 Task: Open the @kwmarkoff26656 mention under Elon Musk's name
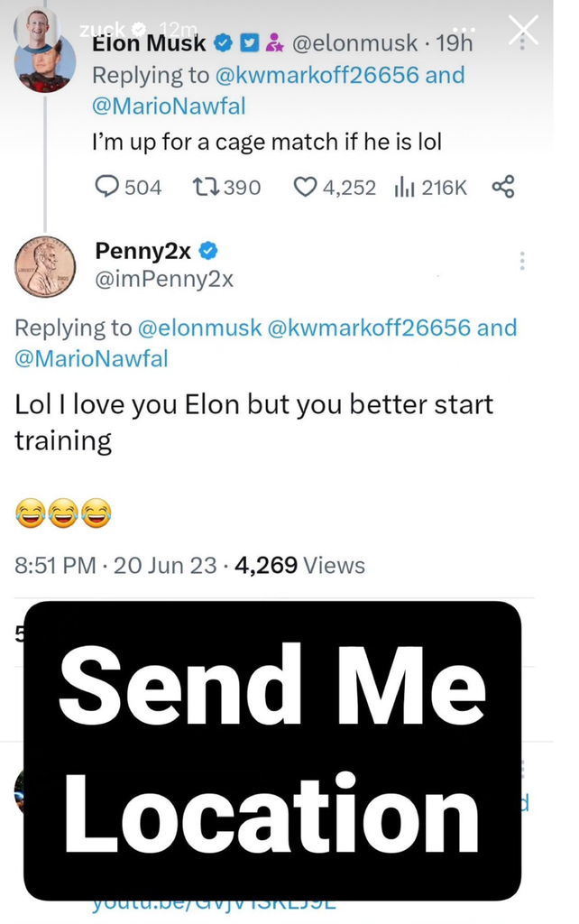coord(314,75)
